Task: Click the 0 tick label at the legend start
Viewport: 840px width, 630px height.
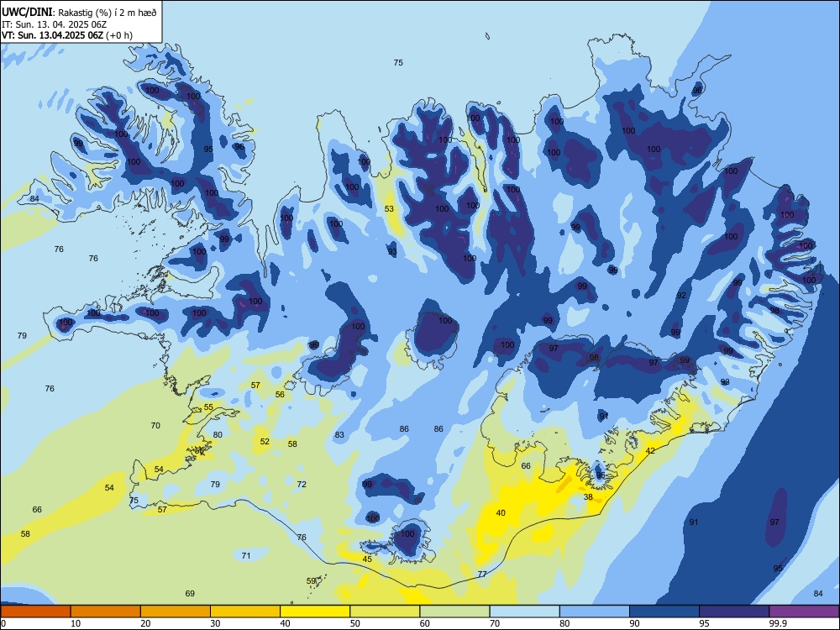Action: tap(3, 623)
